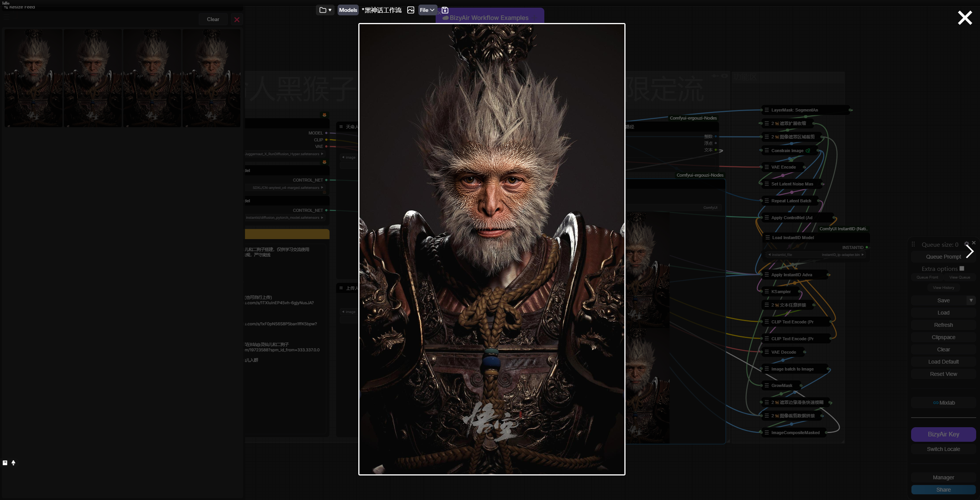Clear the image feed
980x500 pixels.
click(x=213, y=19)
